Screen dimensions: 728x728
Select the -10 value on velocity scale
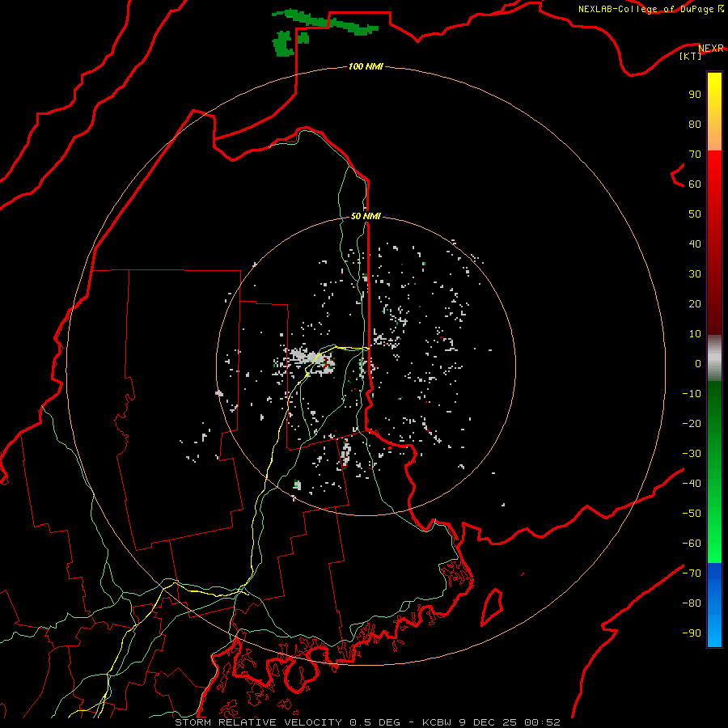pyautogui.click(x=692, y=394)
